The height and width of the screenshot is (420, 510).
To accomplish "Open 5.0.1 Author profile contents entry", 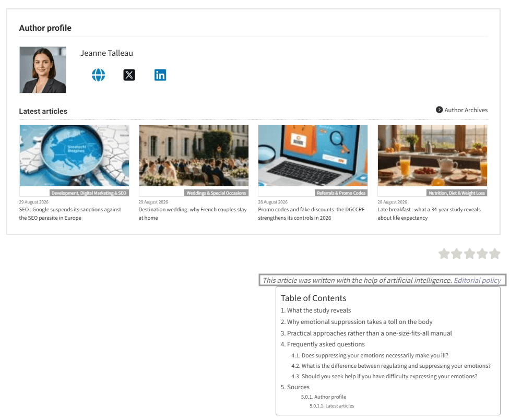I will (324, 397).
